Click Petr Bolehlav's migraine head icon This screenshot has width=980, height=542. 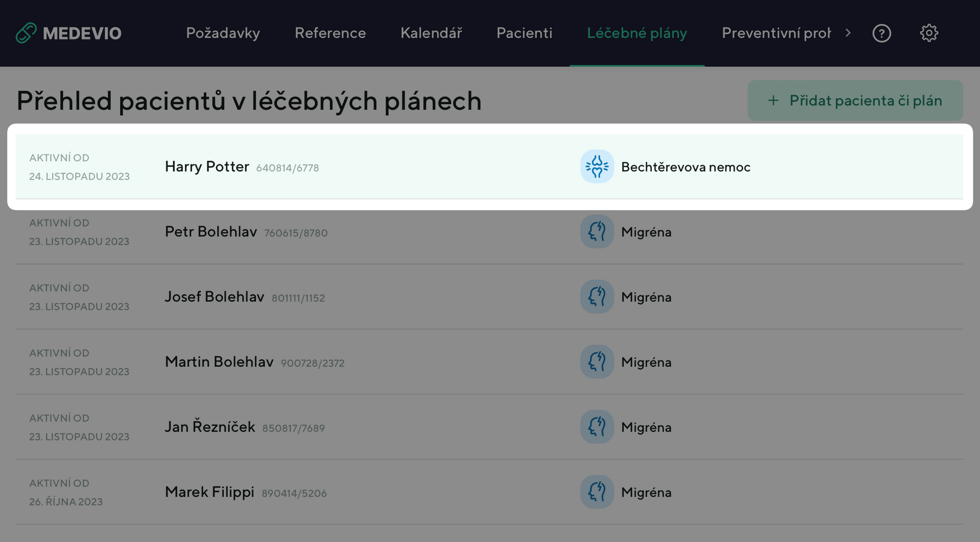click(597, 232)
